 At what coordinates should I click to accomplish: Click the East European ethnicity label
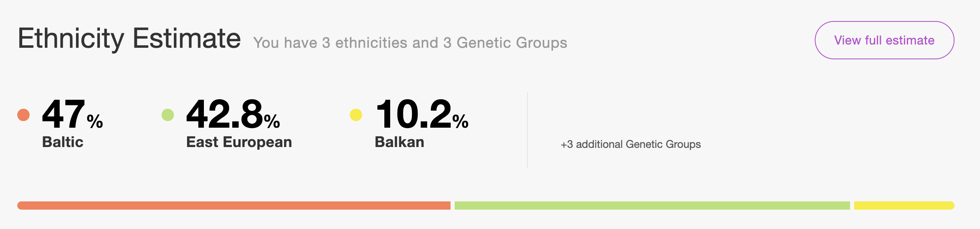[x=239, y=142]
